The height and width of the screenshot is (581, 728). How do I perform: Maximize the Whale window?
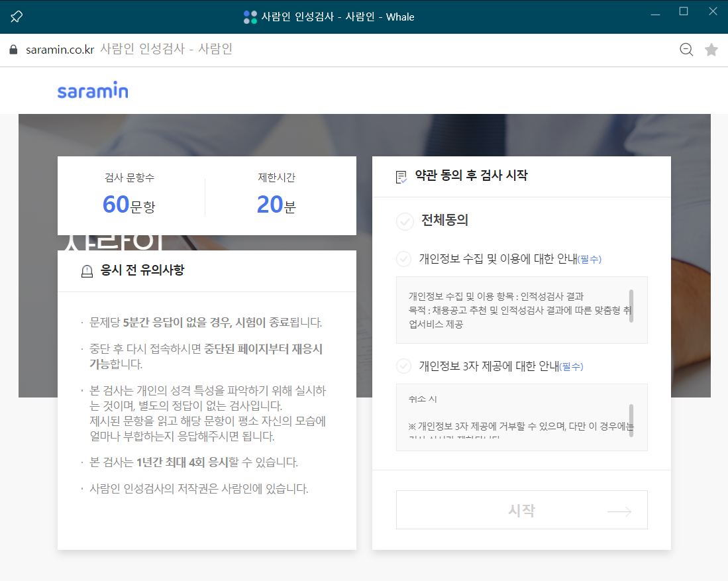684,11
